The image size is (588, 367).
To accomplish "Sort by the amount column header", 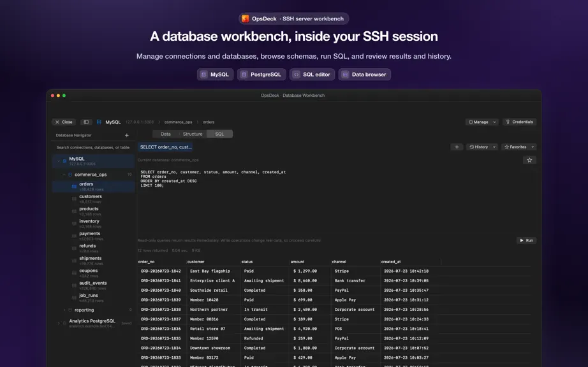I will 297,262.
